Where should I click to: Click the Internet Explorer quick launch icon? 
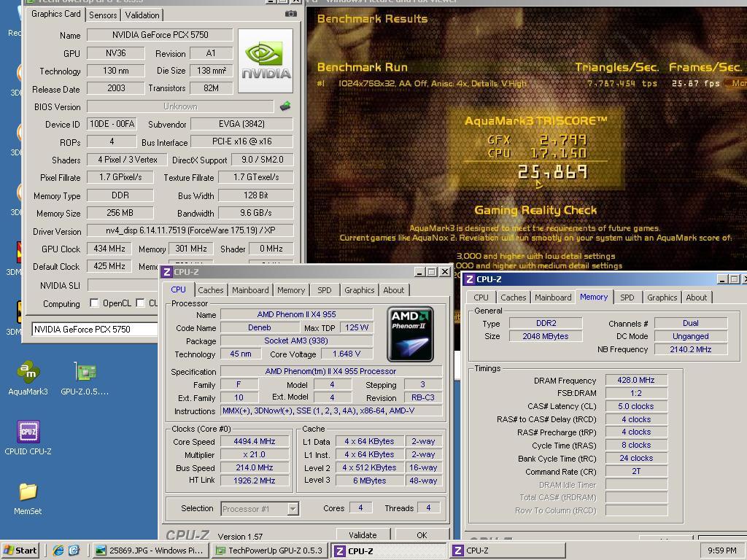pyautogui.click(x=58, y=551)
